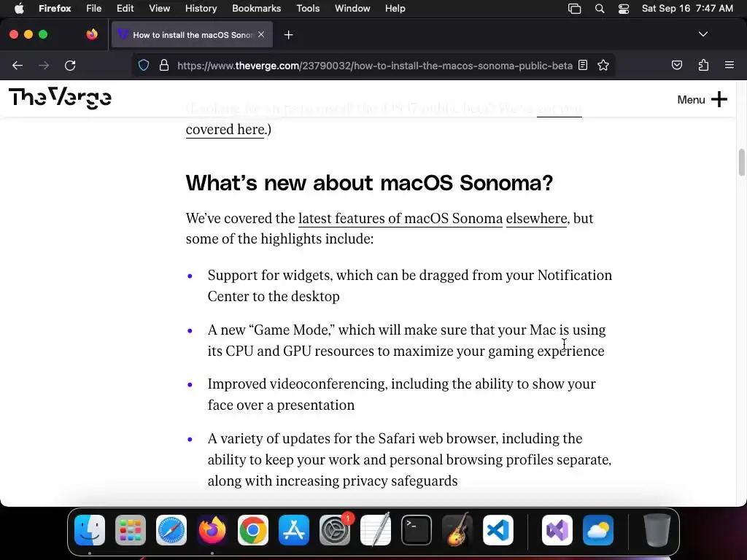Focus the URL address bar
This screenshot has height=560, width=747.
click(374, 65)
